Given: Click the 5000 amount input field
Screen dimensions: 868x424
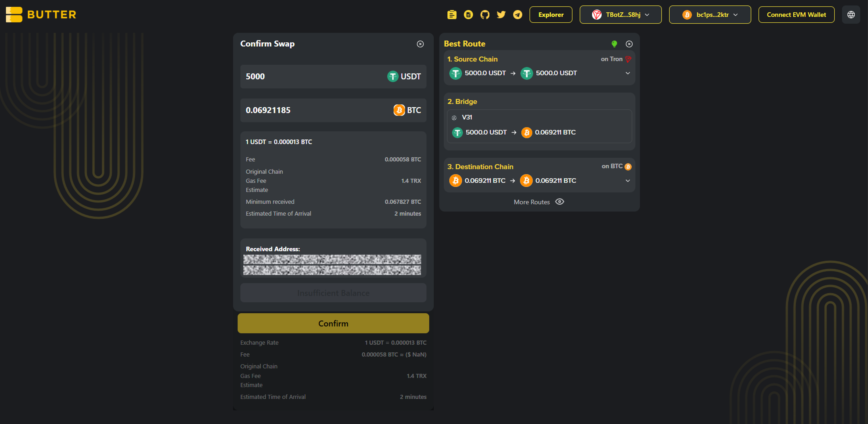Looking at the screenshot, I should click(333, 76).
